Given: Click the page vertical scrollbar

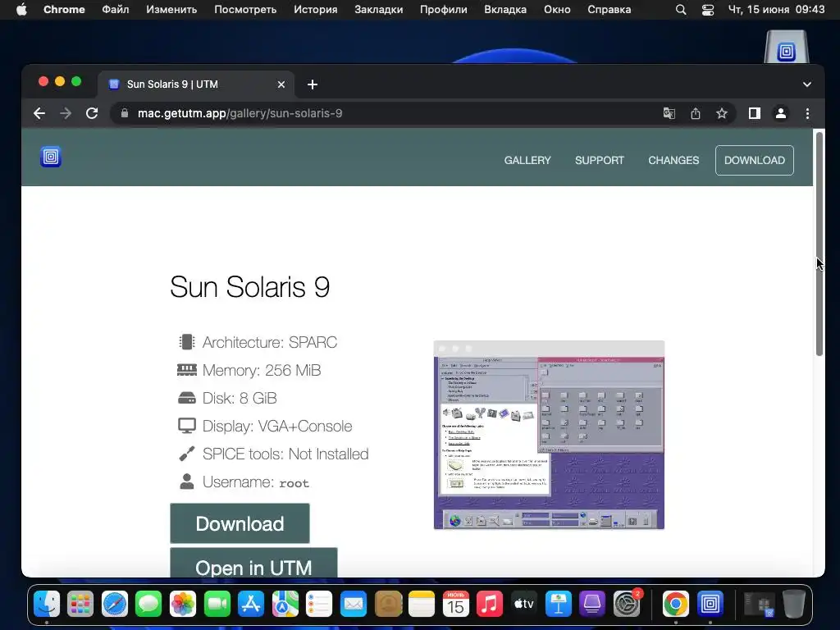Looking at the screenshot, I should 819,244.
